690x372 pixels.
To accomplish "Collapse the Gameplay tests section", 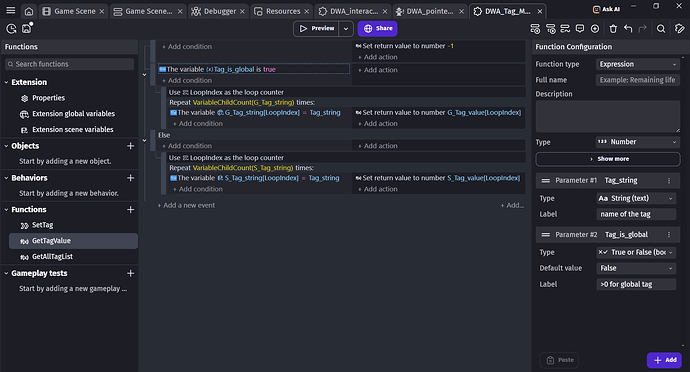I will coord(6,273).
